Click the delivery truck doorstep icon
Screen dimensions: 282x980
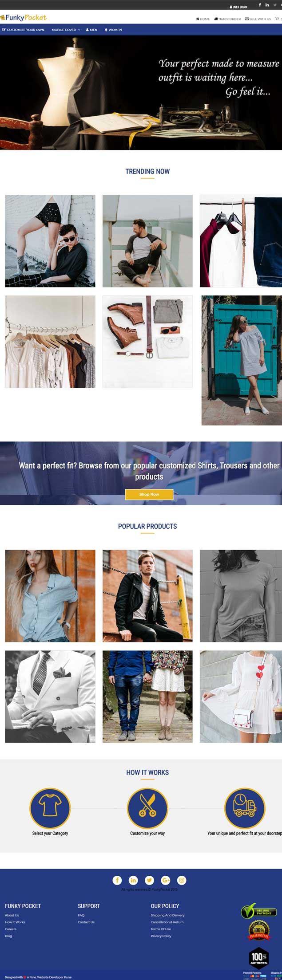[x=245, y=808]
